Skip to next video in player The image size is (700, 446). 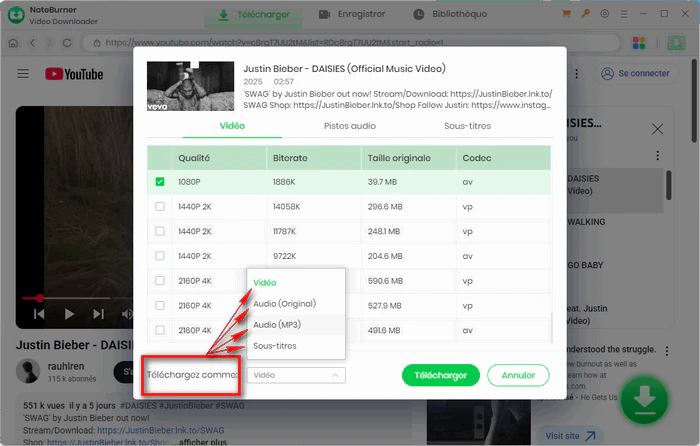99,314
